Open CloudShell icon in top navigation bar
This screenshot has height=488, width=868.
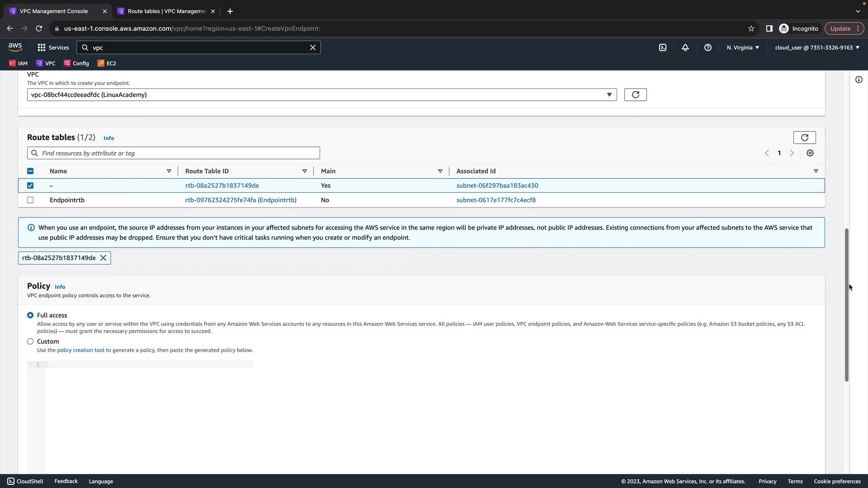(x=662, y=47)
